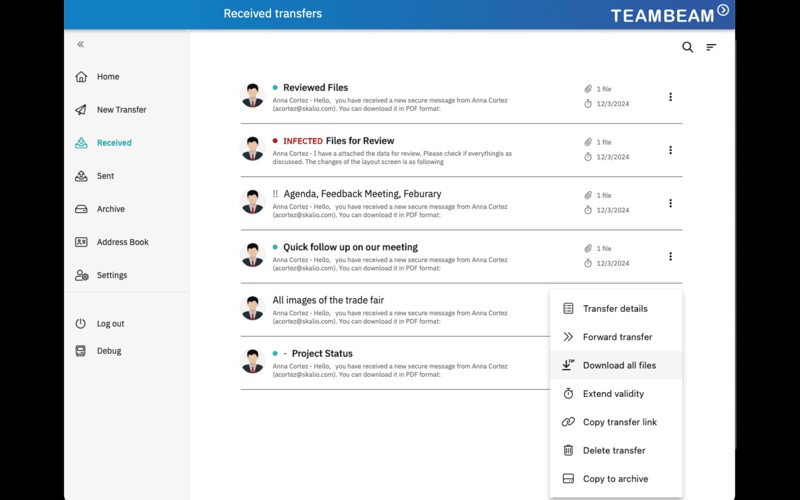Open New Transfer page
This screenshot has height=500, width=800.
coord(121,110)
